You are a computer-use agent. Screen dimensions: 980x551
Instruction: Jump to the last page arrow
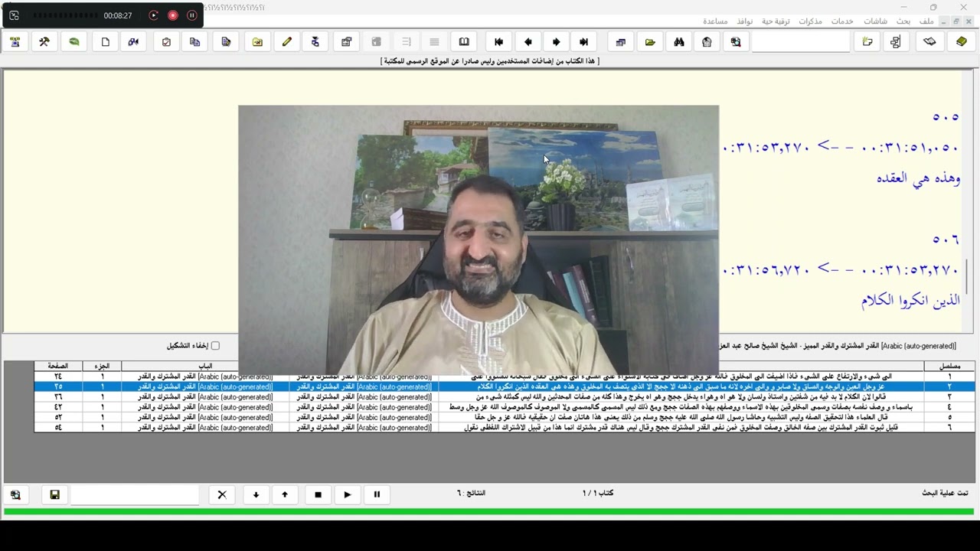pyautogui.click(x=583, y=42)
